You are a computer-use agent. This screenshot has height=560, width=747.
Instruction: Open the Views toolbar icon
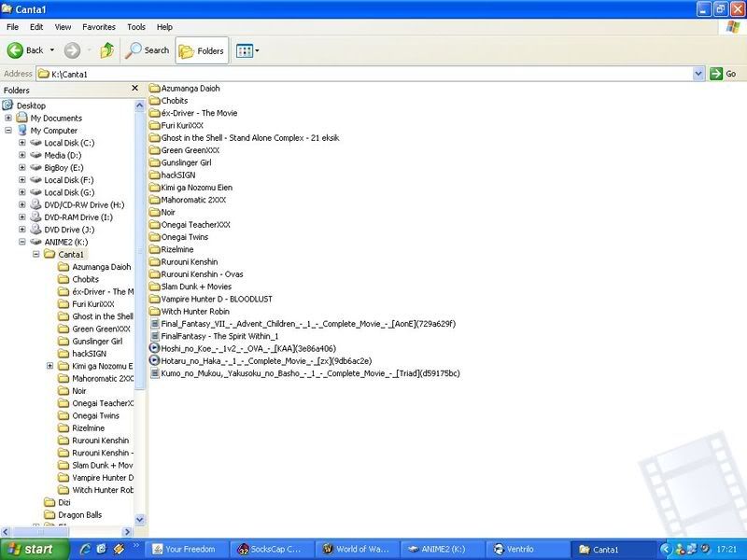click(x=245, y=51)
